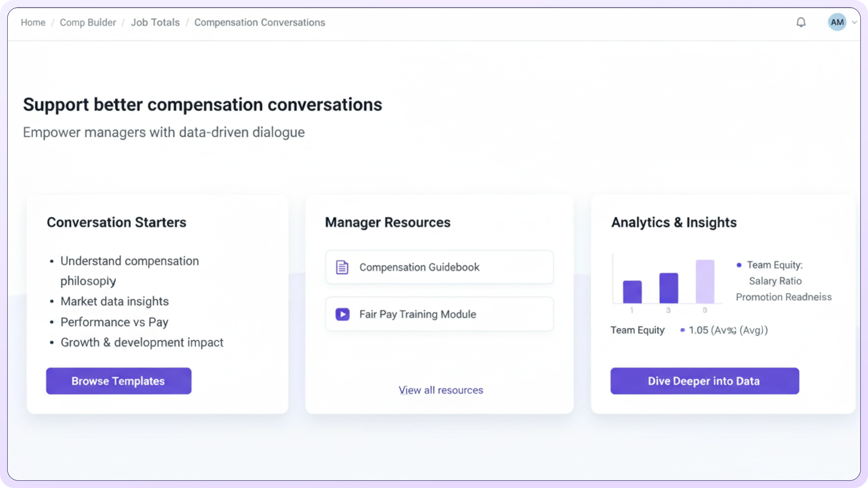
Task: Open View all resources link
Action: [441, 390]
